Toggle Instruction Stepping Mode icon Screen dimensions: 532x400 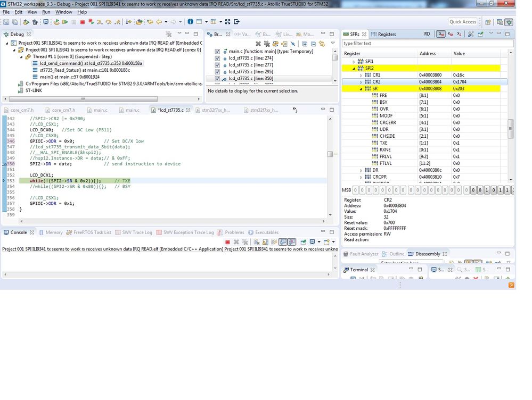(128, 22)
